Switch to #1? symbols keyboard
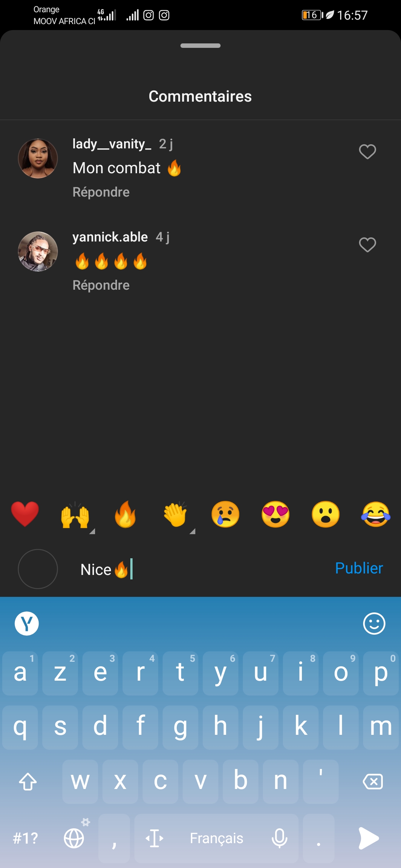Screen dimensions: 401x868 click(25, 838)
